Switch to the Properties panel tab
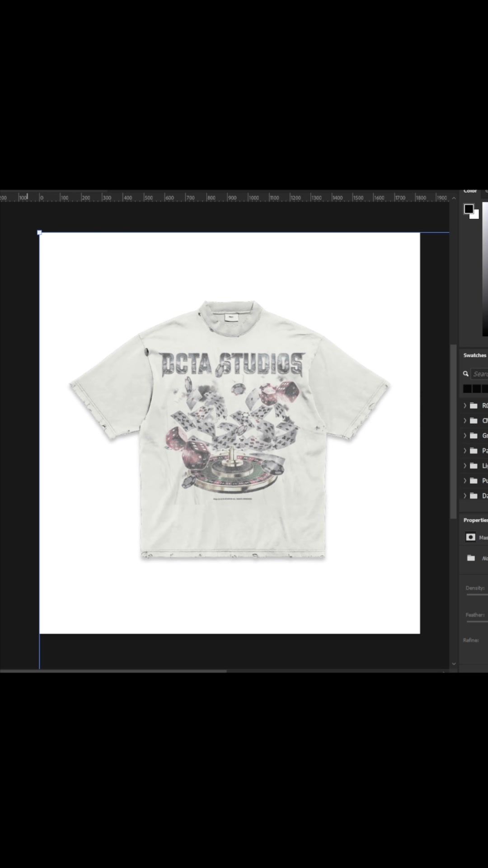This screenshot has height=868, width=488. (x=475, y=520)
